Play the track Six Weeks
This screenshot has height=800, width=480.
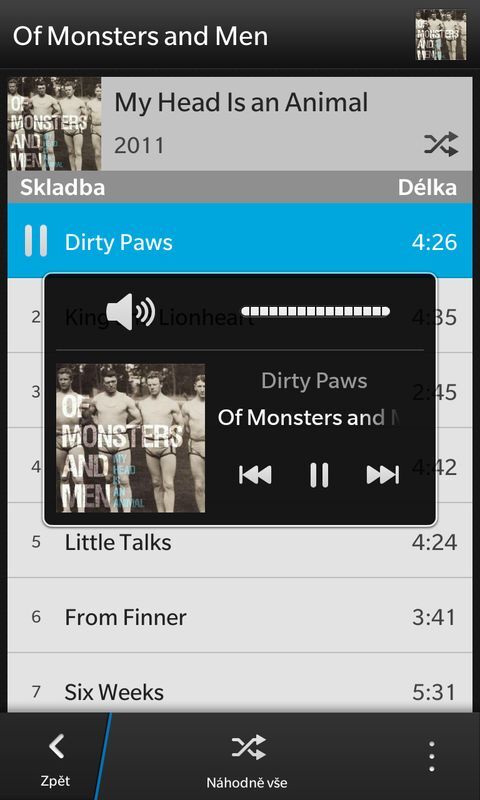click(x=240, y=686)
